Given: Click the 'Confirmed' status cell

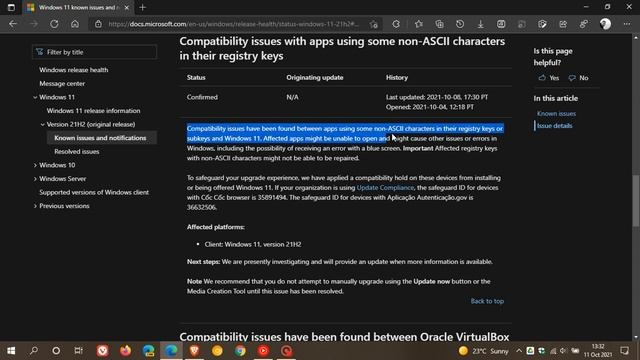Looking at the screenshot, I should coord(202,97).
